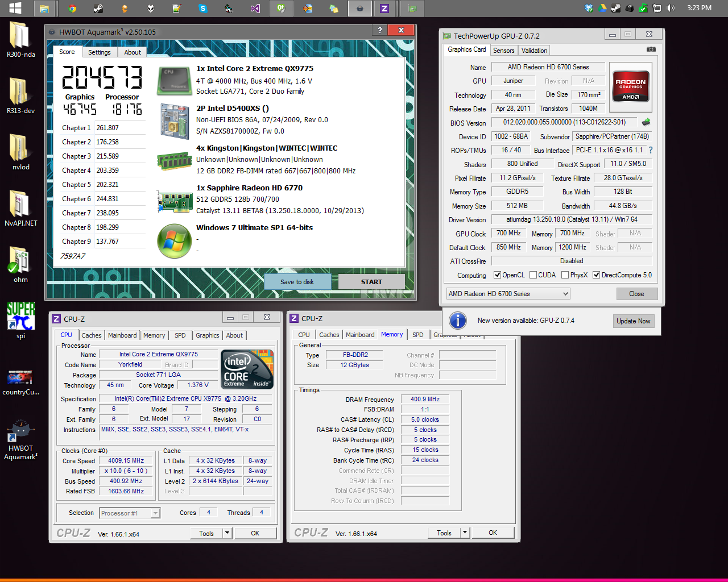Open the nvlod desktop folder
This screenshot has width=728, height=582.
coord(21,152)
